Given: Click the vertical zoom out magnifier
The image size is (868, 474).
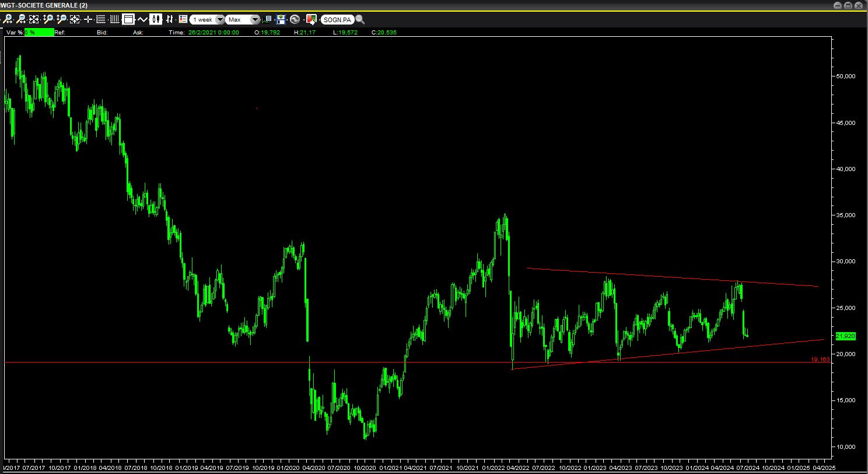Looking at the screenshot, I should (61, 19).
